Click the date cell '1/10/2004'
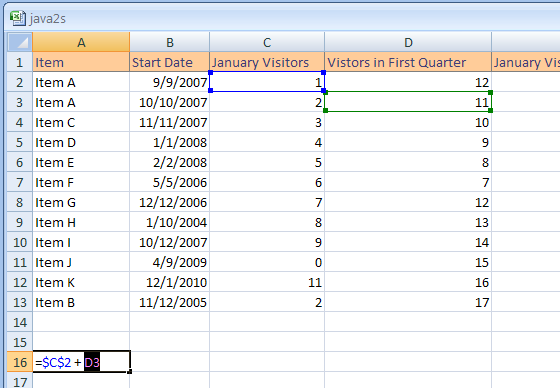The height and width of the screenshot is (388, 560). click(170, 223)
